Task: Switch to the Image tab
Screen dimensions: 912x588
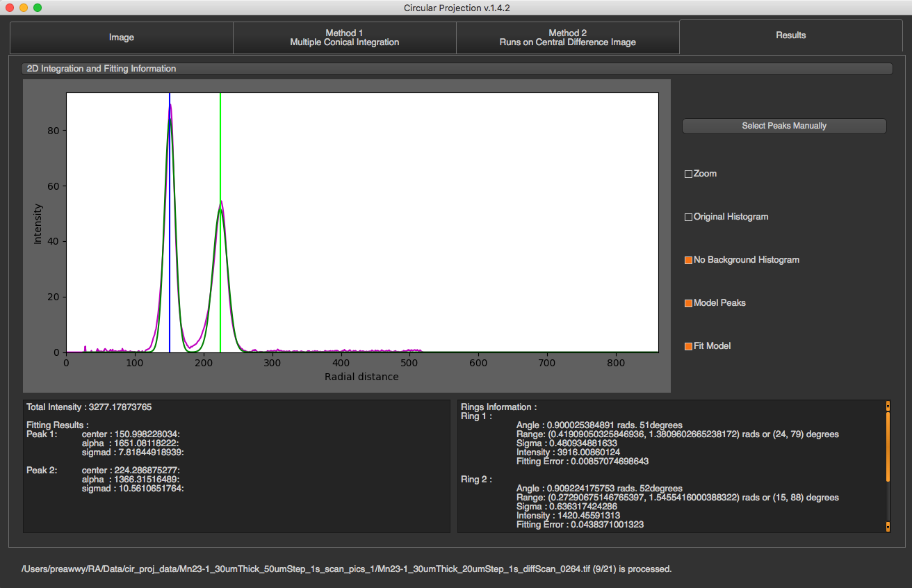Action: coord(121,38)
